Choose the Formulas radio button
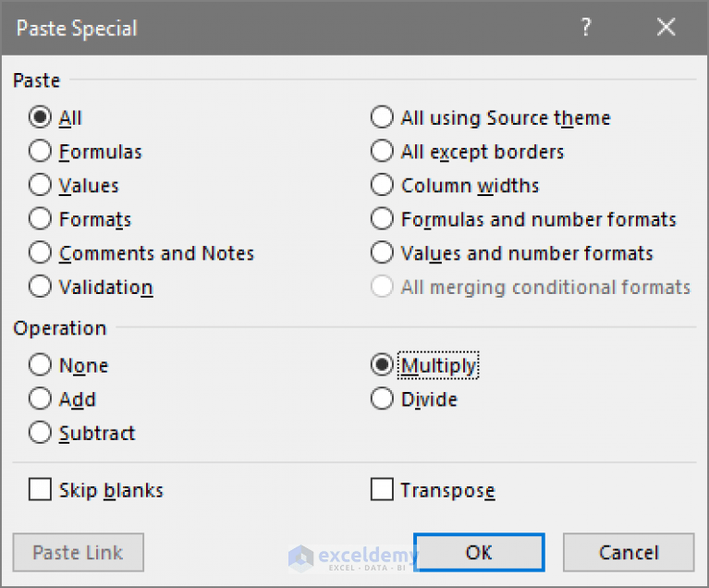Viewport: 709px width, 588px height. [x=40, y=152]
